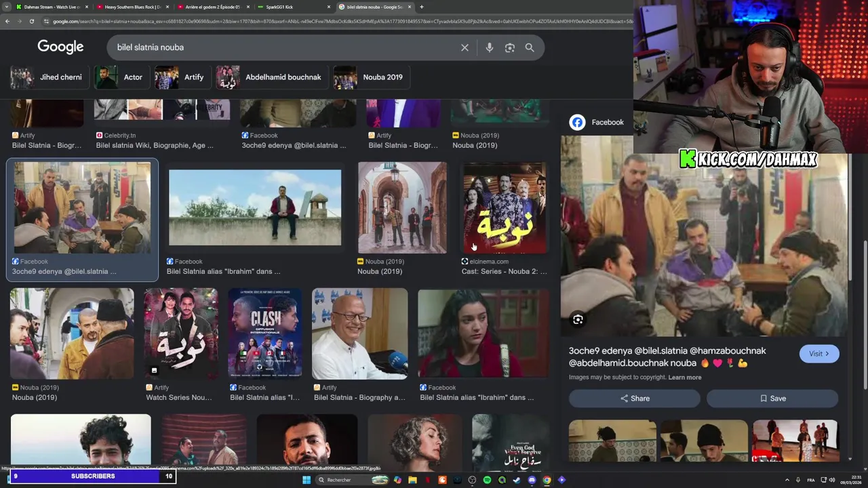This screenshot has height=488, width=868.
Task: Click the browser address bar URL
Action: 339,21
